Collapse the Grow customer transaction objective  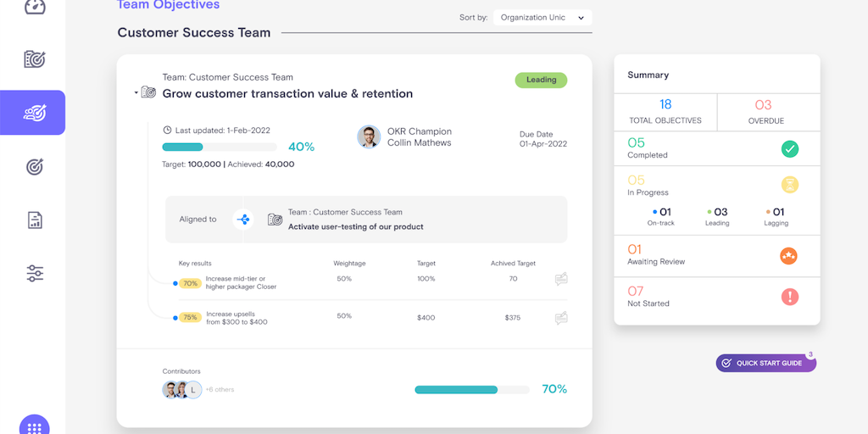point(136,93)
